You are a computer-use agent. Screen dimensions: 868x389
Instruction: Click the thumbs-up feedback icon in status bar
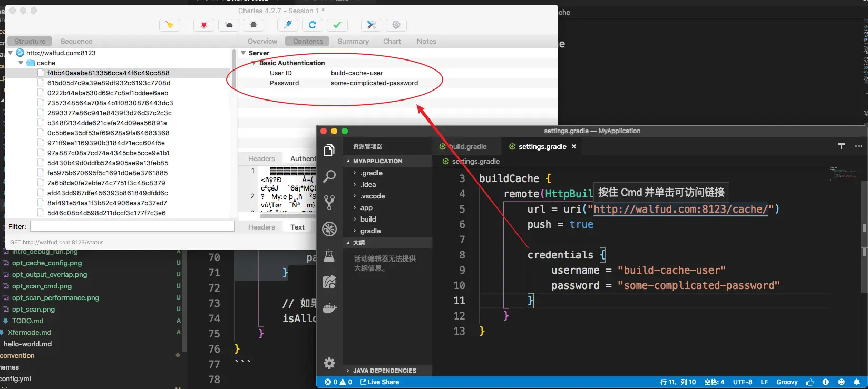tap(810, 382)
